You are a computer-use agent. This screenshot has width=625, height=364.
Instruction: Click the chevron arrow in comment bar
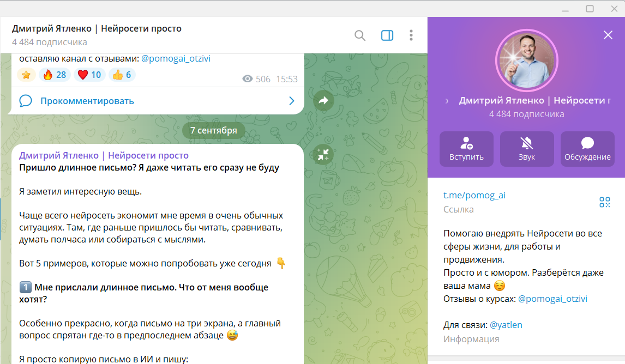292,101
